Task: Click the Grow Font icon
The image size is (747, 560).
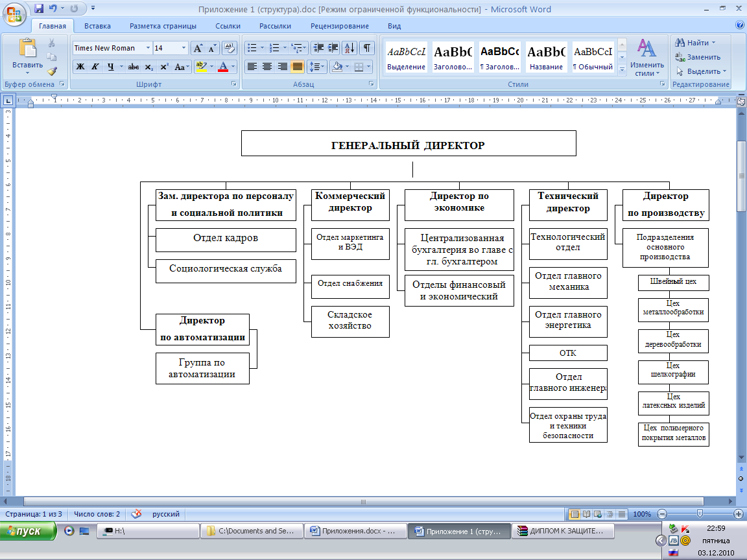Action: pyautogui.click(x=198, y=48)
